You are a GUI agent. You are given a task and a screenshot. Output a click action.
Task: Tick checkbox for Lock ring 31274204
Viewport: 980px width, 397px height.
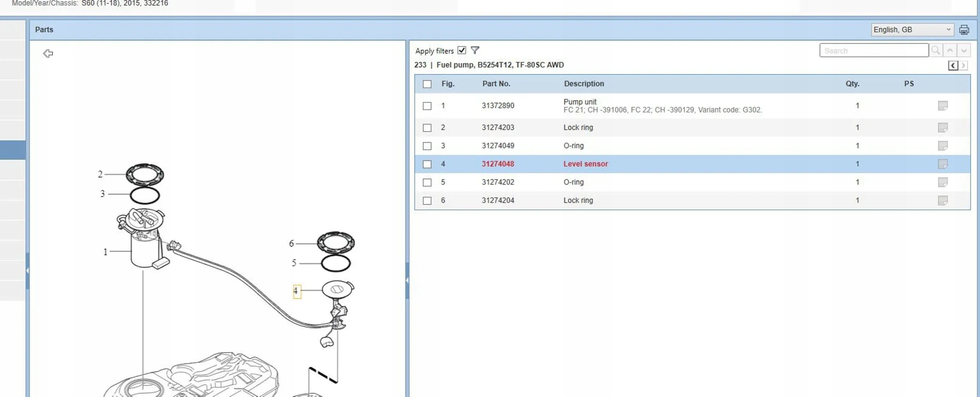pos(427,201)
